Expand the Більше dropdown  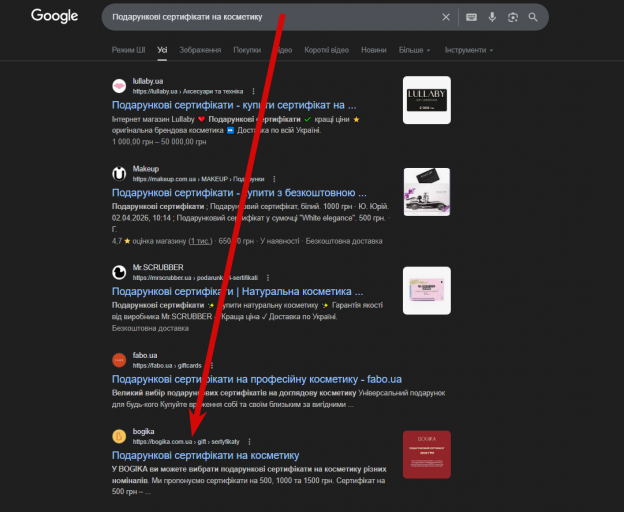click(414, 50)
